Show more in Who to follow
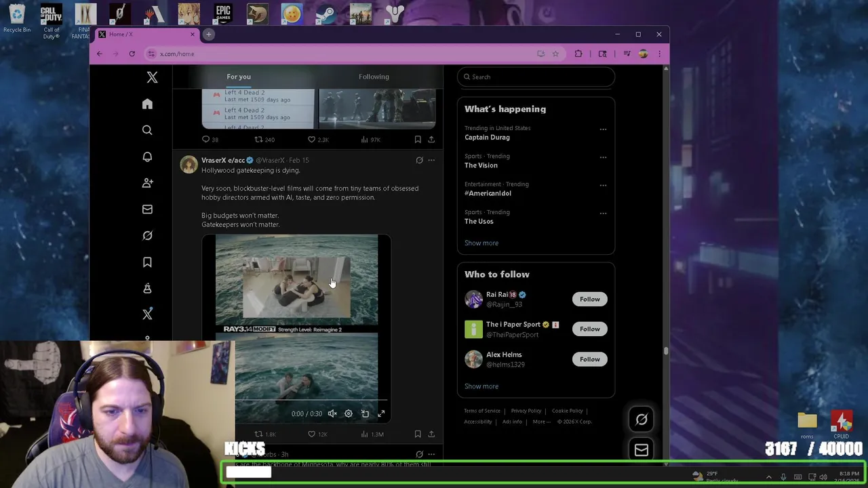868x488 pixels. 481,386
